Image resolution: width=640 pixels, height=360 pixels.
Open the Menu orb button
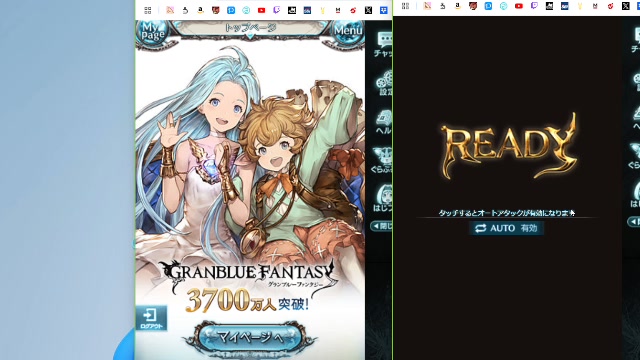pyautogui.click(x=348, y=32)
